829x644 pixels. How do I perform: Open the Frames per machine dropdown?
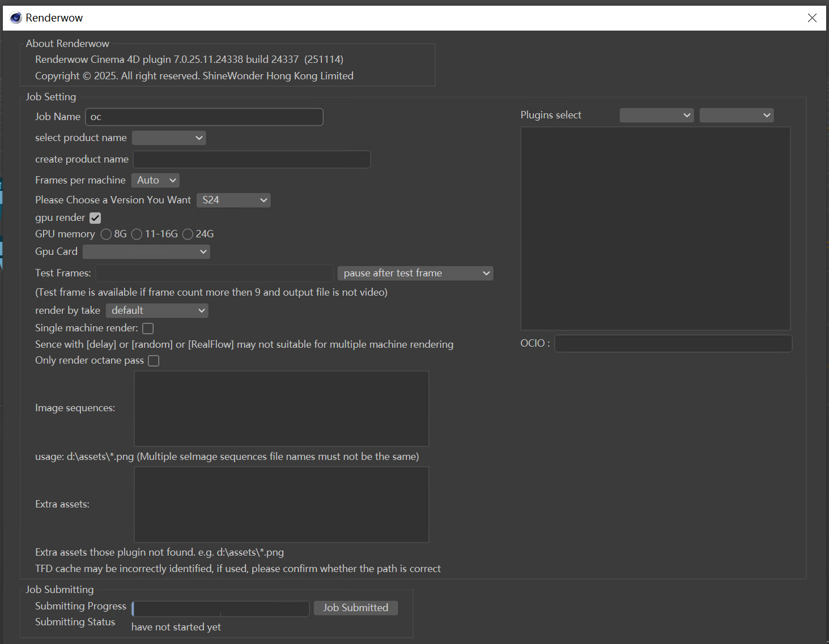pos(155,180)
